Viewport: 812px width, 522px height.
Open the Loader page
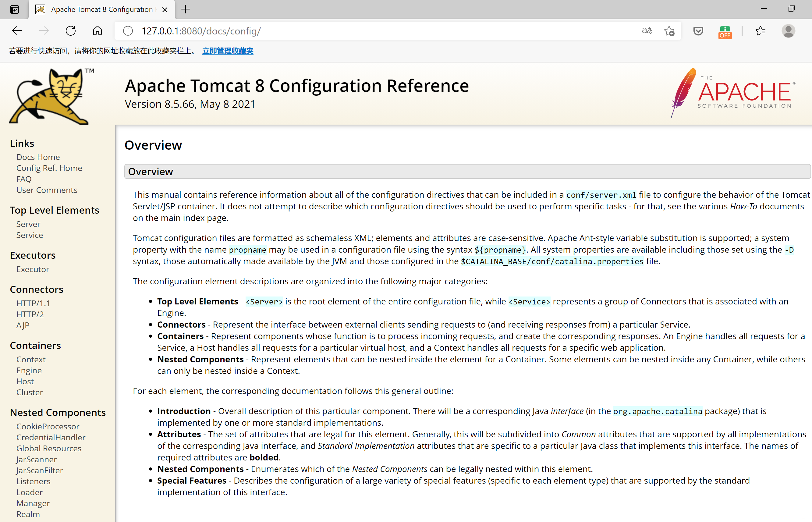click(x=30, y=492)
